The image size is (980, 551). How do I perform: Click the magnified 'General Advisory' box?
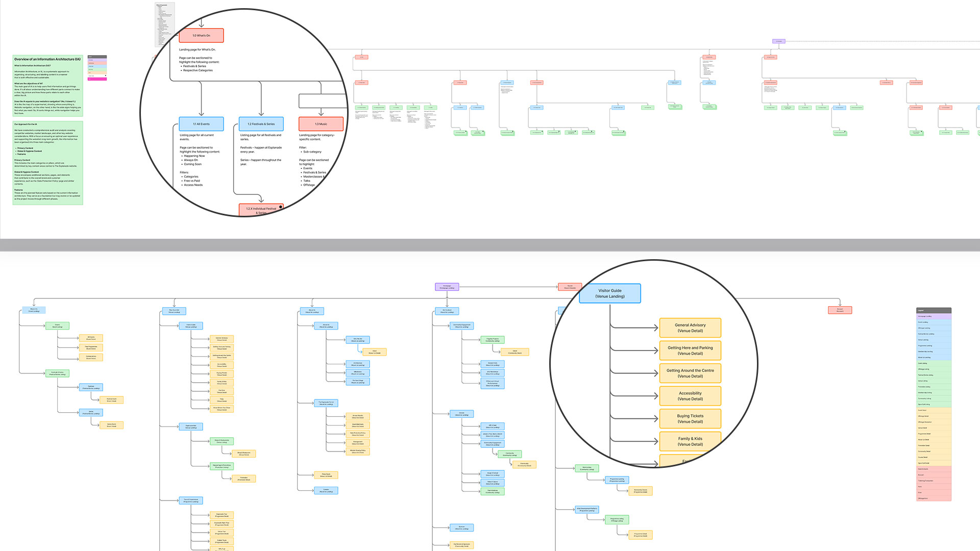pyautogui.click(x=690, y=328)
